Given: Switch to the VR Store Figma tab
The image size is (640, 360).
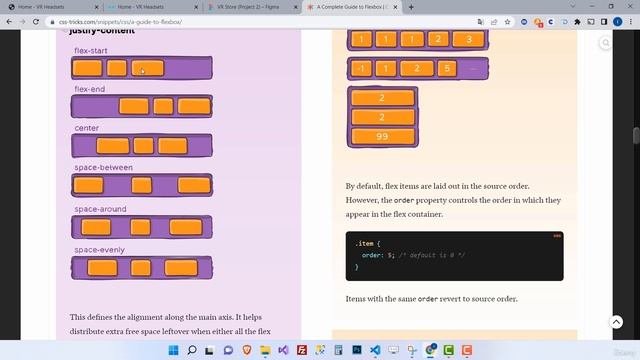Looking at the screenshot, I should (252, 7).
